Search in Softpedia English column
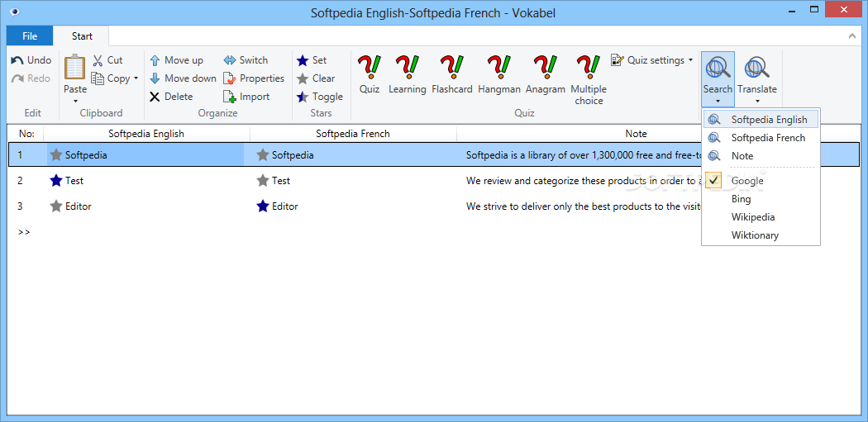The image size is (868, 422). [761, 120]
